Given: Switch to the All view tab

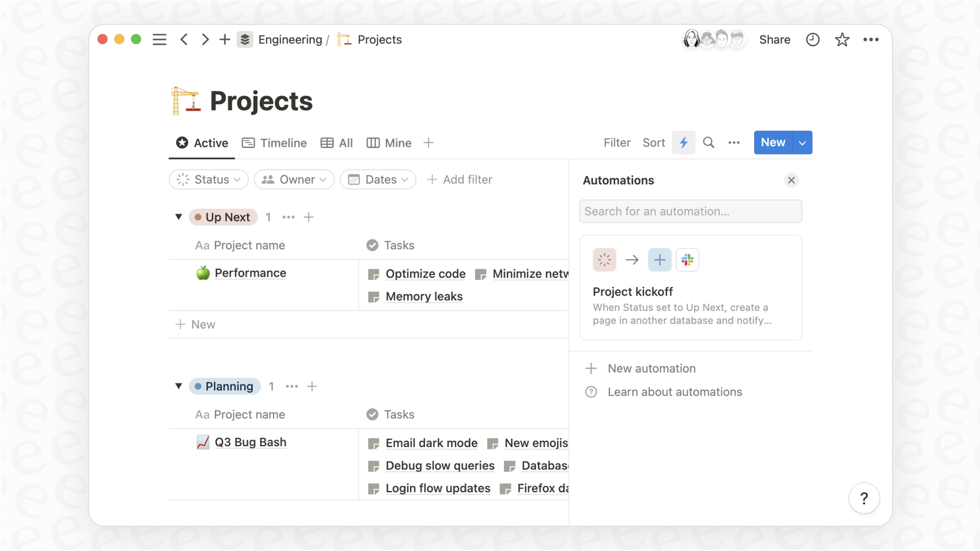Looking at the screenshot, I should click(337, 142).
